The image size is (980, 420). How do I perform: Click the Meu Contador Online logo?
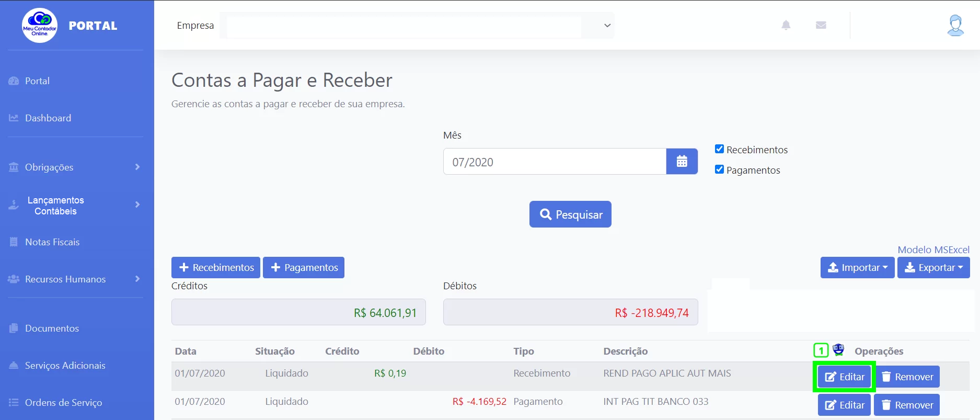(40, 25)
